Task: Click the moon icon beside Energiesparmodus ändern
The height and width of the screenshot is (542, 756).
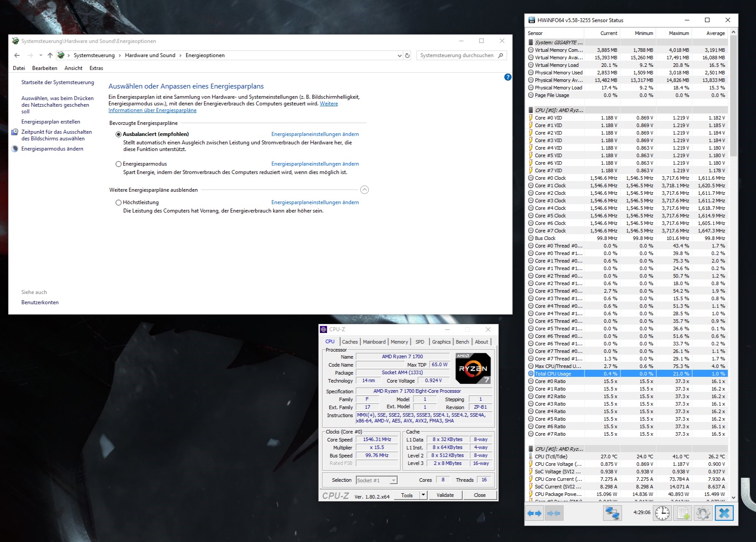Action: click(x=15, y=149)
